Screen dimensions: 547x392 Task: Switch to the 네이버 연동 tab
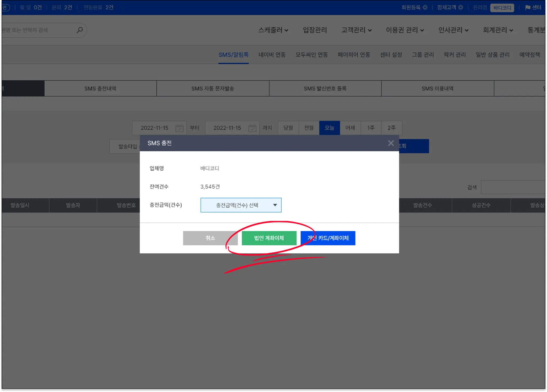coord(272,55)
